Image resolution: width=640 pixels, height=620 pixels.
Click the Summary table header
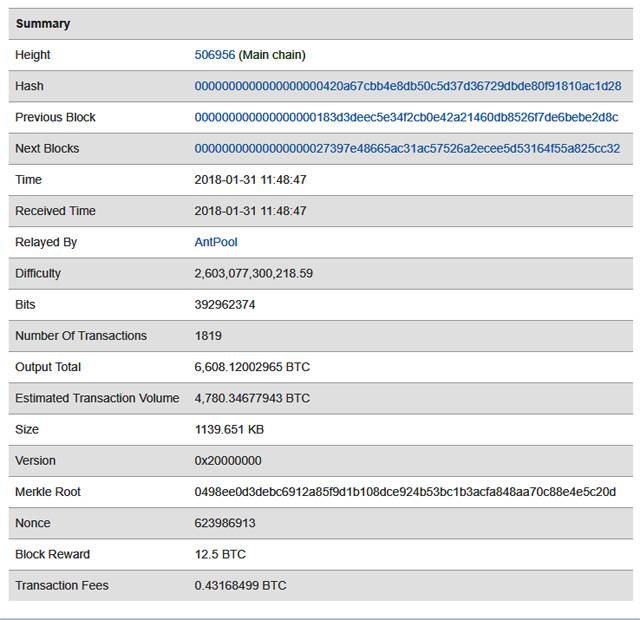[43, 23]
